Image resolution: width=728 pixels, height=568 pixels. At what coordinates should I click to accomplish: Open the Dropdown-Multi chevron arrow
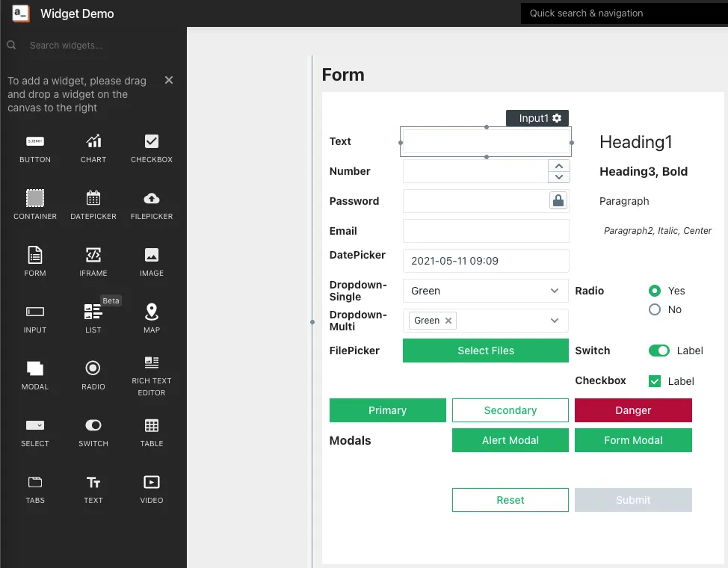(555, 321)
